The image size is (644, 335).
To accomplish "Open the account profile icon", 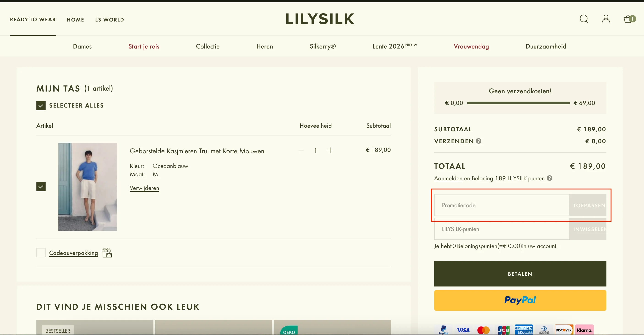I will point(606,19).
